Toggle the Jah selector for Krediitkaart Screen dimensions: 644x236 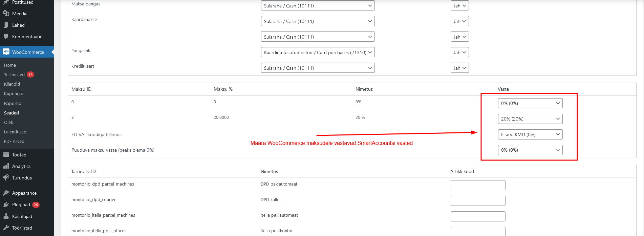(459, 68)
